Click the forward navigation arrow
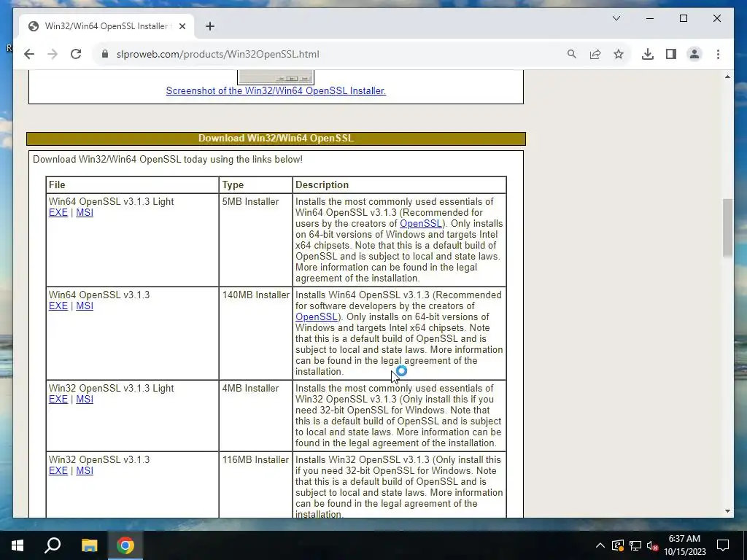This screenshot has height=560, width=747. click(x=53, y=54)
